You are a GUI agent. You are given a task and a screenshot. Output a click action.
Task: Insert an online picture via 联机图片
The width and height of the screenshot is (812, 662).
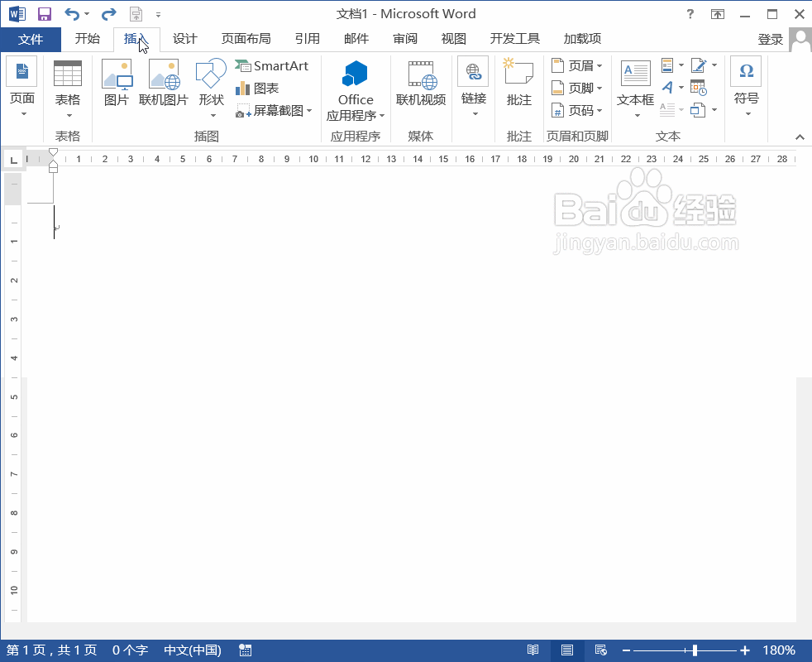point(164,83)
